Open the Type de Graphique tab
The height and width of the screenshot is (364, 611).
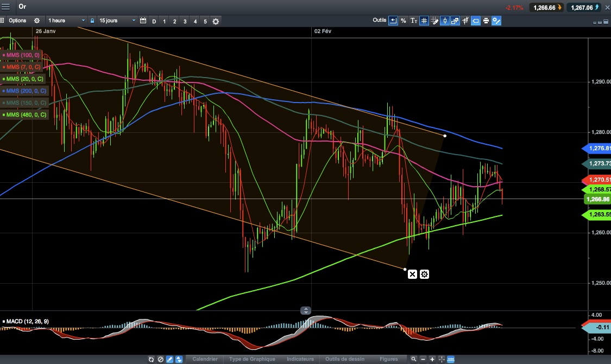pyautogui.click(x=252, y=359)
